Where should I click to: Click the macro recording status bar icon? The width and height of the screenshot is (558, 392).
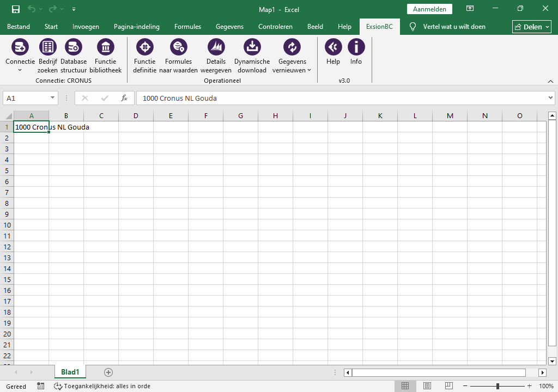41,387
